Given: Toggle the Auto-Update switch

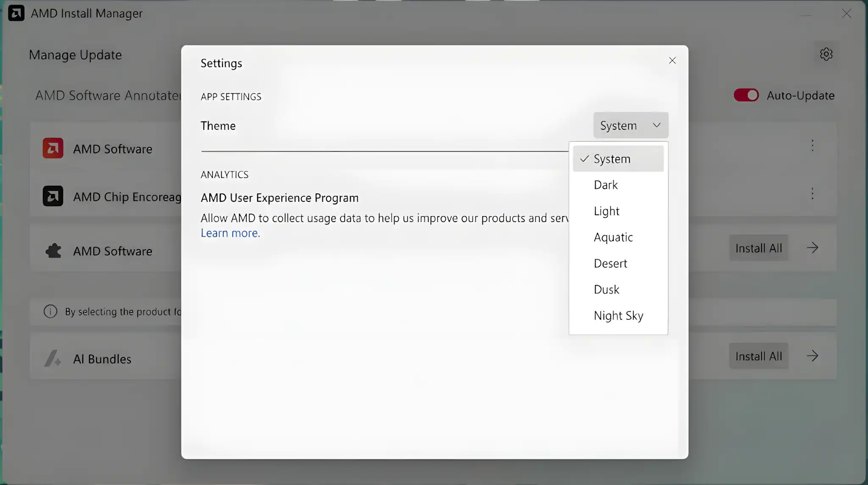Looking at the screenshot, I should coord(746,95).
